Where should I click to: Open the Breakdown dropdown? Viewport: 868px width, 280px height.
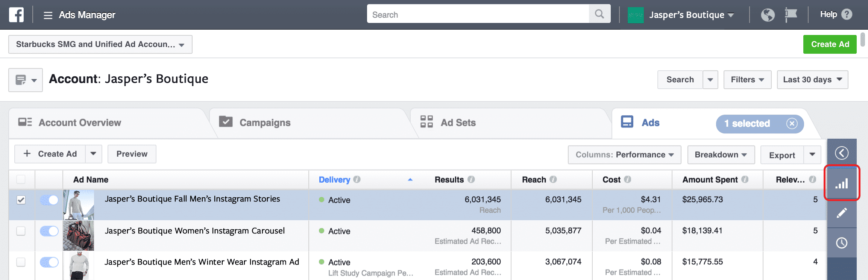coord(721,155)
